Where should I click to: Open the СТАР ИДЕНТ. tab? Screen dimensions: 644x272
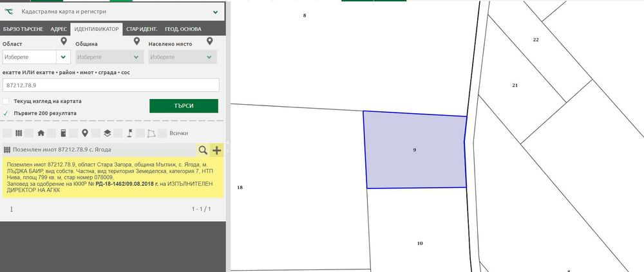(x=142, y=29)
